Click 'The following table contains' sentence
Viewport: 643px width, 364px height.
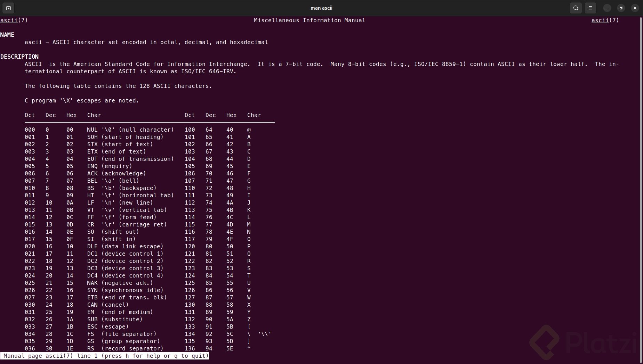click(118, 86)
